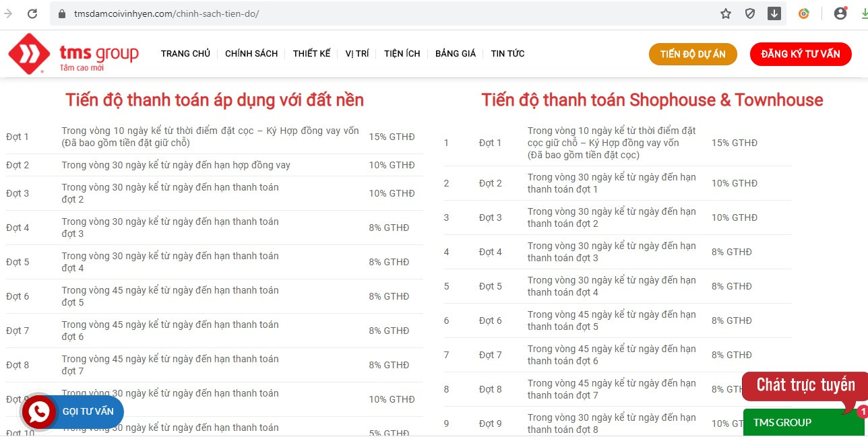Viewport: 868px width, 441px height.
Task: Select THIẾT KẾ in the navigation
Action: pos(311,54)
